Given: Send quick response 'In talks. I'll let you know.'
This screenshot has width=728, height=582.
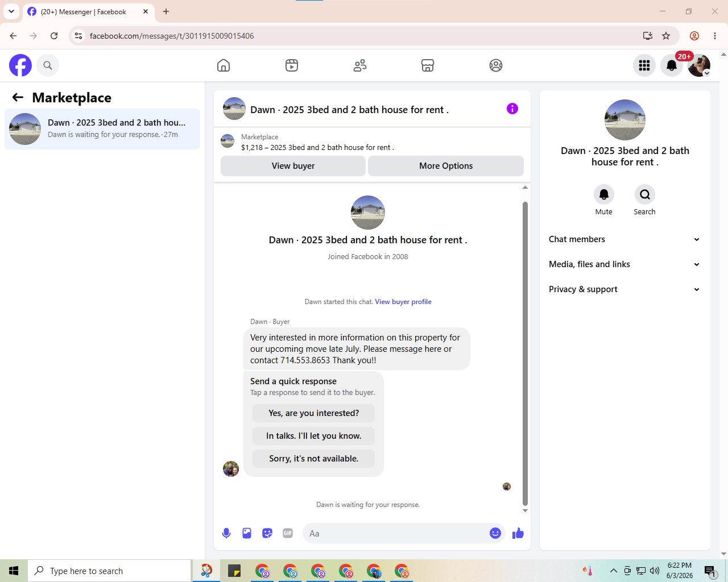Looking at the screenshot, I should 314,436.
